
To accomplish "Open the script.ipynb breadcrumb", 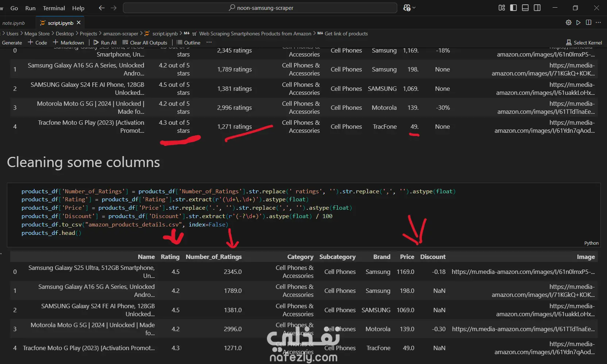I will click(161, 34).
